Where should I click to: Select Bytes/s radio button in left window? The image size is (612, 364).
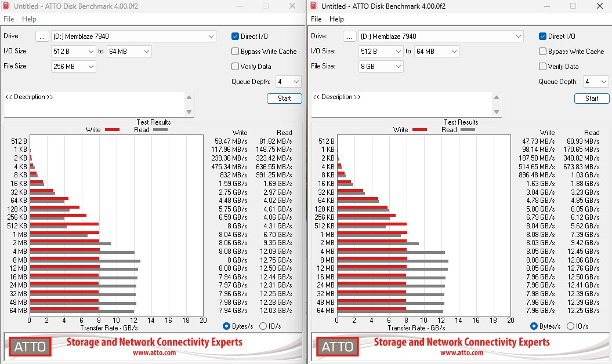coord(226,326)
